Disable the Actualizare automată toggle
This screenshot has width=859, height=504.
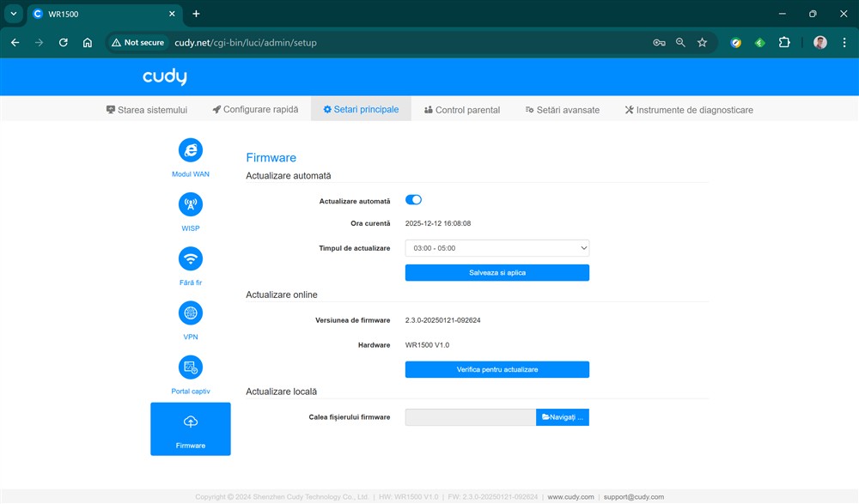point(413,200)
